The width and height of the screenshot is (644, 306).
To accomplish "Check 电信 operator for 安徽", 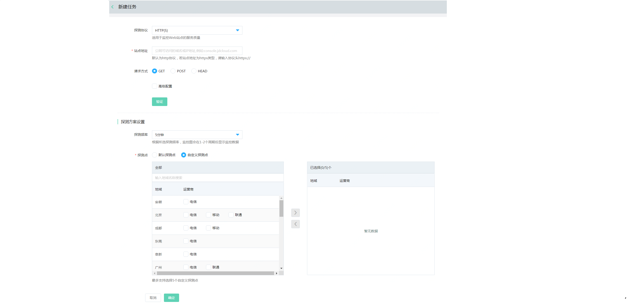I will tap(185, 202).
